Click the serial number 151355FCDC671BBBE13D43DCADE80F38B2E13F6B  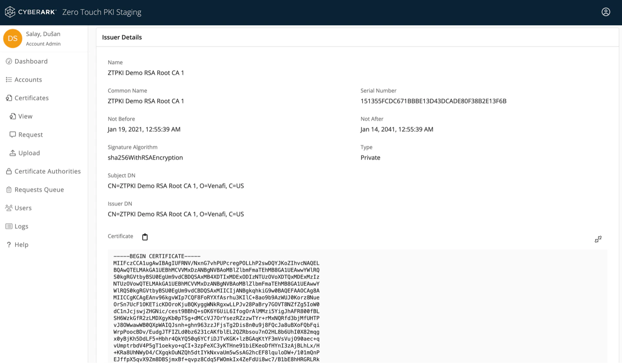(x=433, y=101)
